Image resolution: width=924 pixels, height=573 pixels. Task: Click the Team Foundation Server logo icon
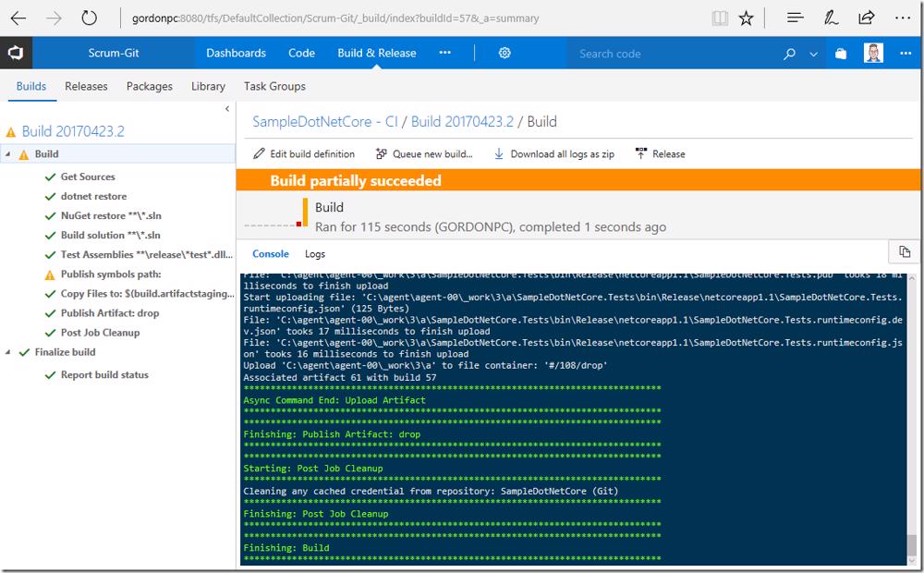pyautogui.click(x=16, y=53)
